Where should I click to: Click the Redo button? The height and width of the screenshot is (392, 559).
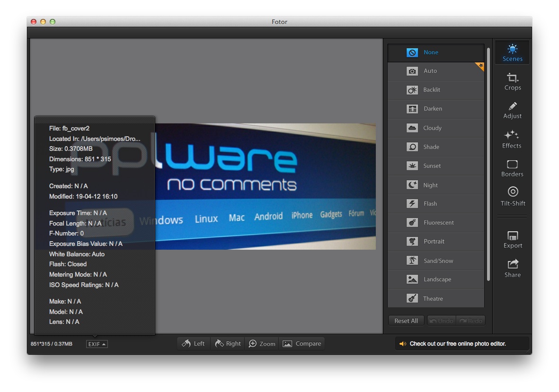[x=470, y=321]
